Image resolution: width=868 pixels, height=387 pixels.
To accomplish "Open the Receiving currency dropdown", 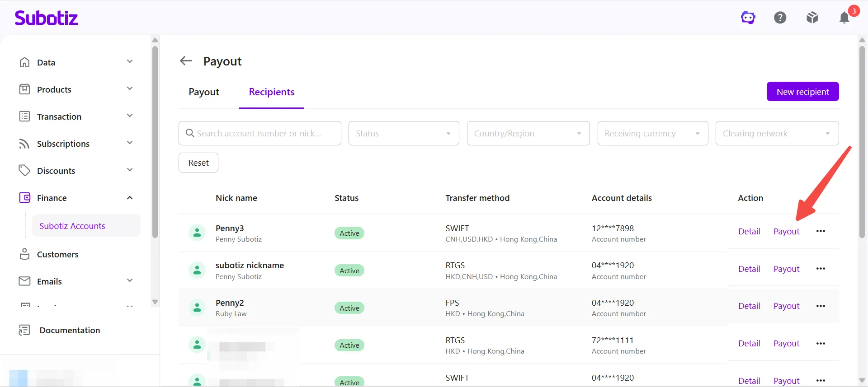I will pyautogui.click(x=653, y=133).
